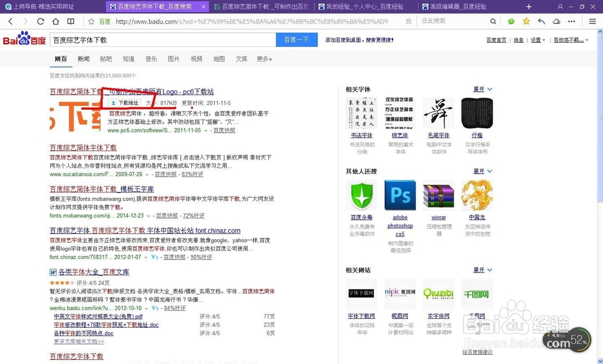The width and height of the screenshot is (603, 364).
Task: Select the 知道 search category
Action: click(x=128, y=59)
